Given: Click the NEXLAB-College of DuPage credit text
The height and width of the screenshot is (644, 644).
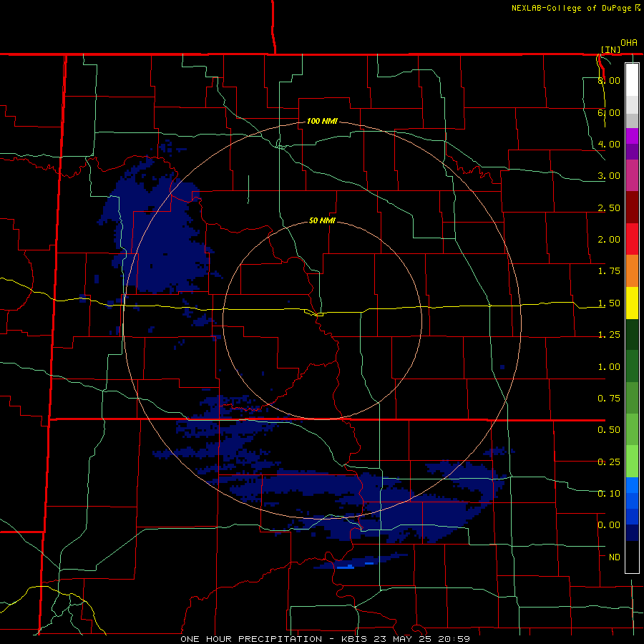Looking at the screenshot, I should point(576,8).
